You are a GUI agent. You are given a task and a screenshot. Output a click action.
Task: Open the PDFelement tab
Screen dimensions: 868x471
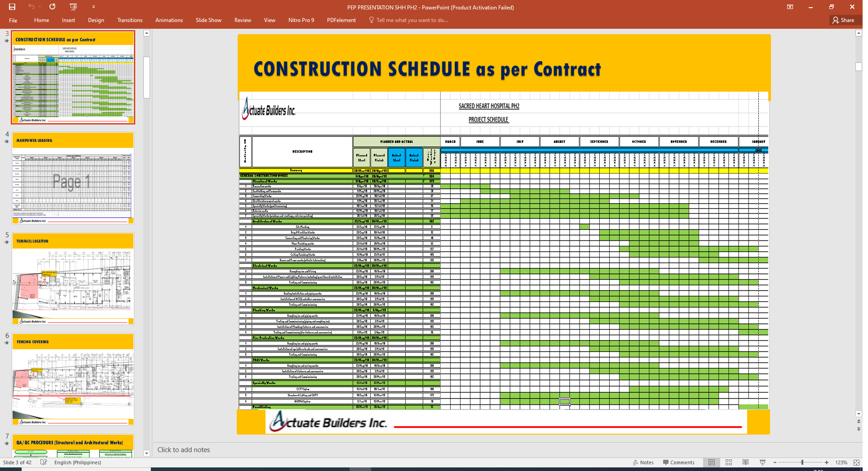(341, 20)
